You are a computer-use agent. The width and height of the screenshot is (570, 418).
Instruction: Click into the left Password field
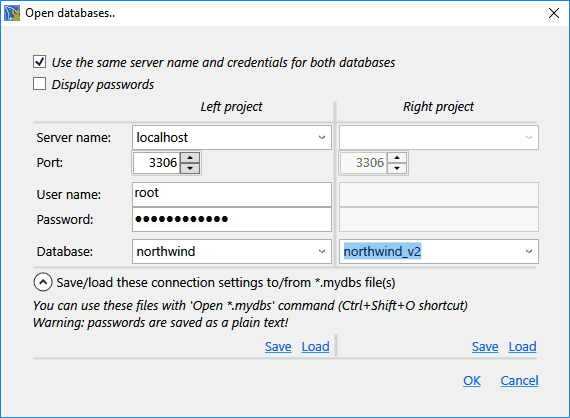point(232,220)
